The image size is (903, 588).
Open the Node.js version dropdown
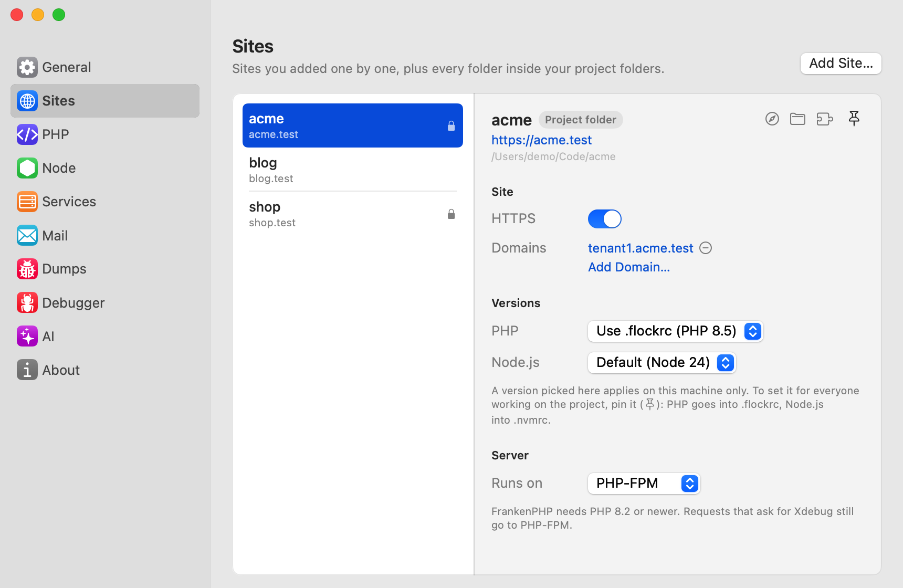click(x=661, y=363)
